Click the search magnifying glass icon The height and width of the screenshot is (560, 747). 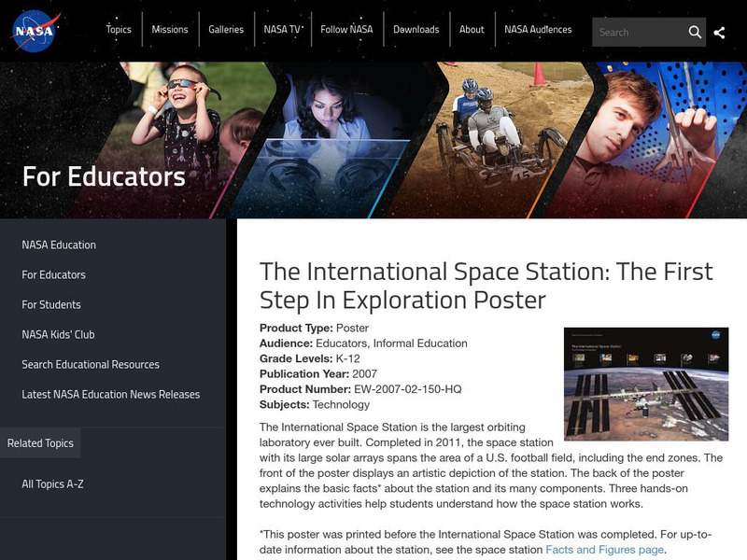click(x=696, y=31)
